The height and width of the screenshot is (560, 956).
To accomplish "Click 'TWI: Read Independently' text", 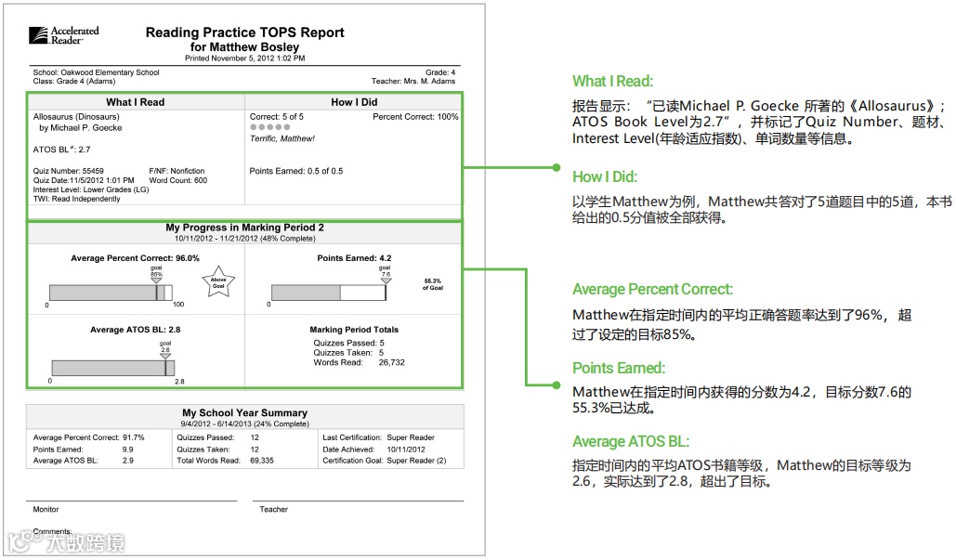I will click(x=76, y=199).
